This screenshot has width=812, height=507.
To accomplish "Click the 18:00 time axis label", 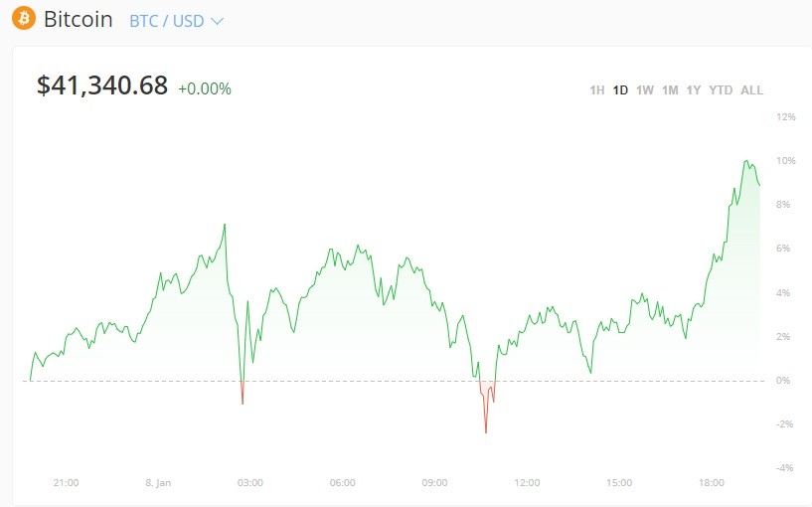I will [712, 483].
